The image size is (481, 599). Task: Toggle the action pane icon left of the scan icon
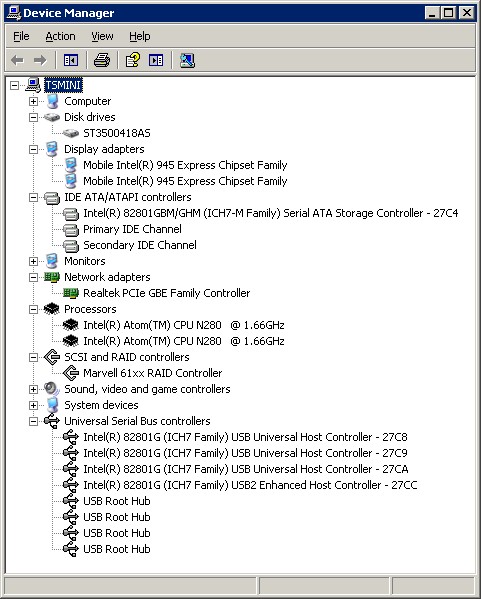click(156, 60)
